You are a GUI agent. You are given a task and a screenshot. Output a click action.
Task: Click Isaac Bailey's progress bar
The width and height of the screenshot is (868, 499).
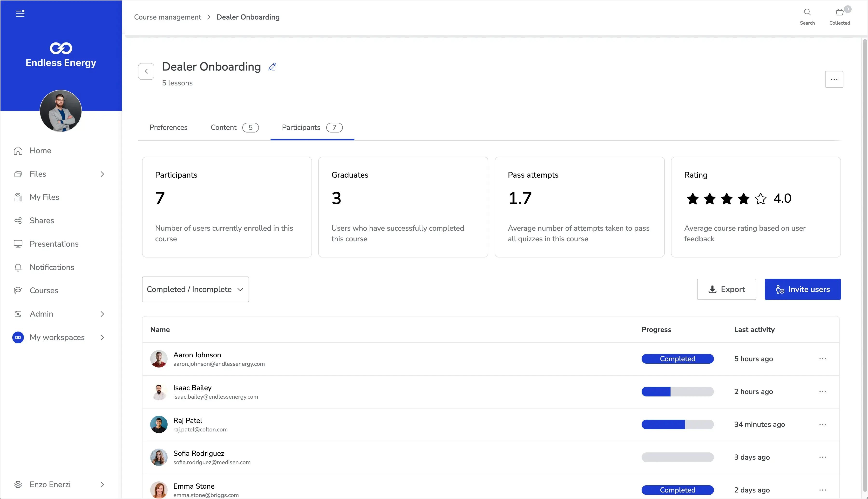click(x=677, y=392)
